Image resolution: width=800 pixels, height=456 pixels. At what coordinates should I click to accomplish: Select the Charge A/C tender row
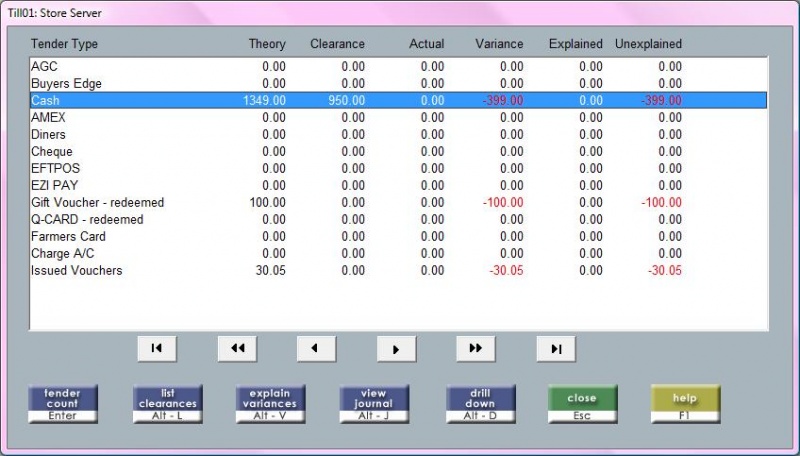[x=398, y=254]
